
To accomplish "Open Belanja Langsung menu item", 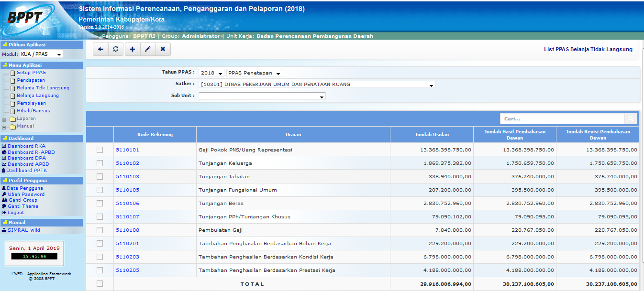I will (38, 96).
